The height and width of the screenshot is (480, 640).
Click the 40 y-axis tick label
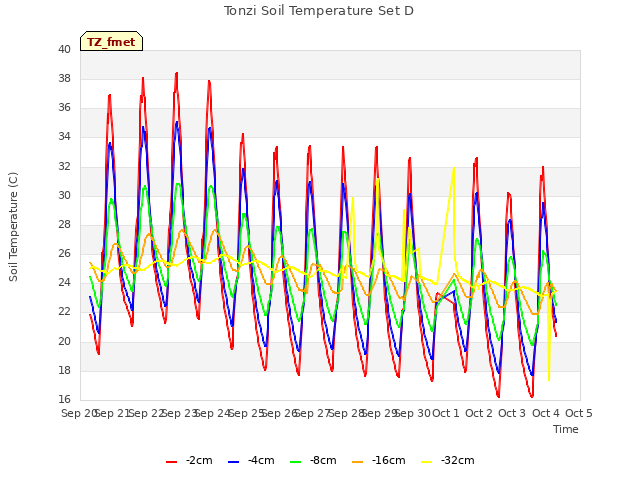[64, 49]
